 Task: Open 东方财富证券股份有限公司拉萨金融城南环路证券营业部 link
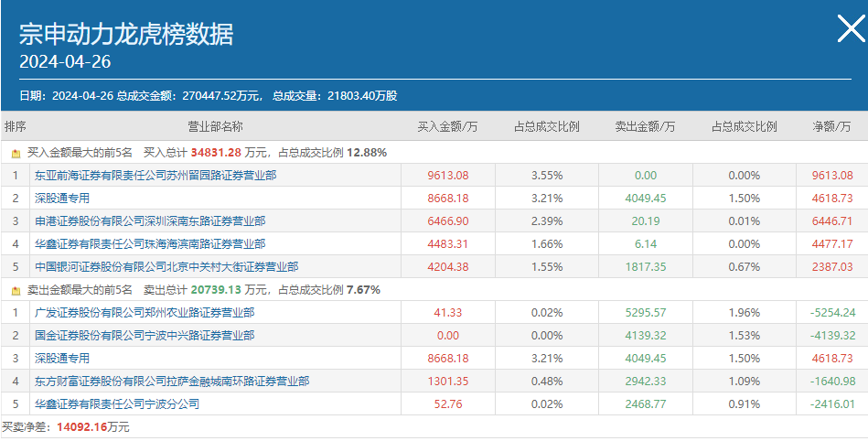coord(172,382)
